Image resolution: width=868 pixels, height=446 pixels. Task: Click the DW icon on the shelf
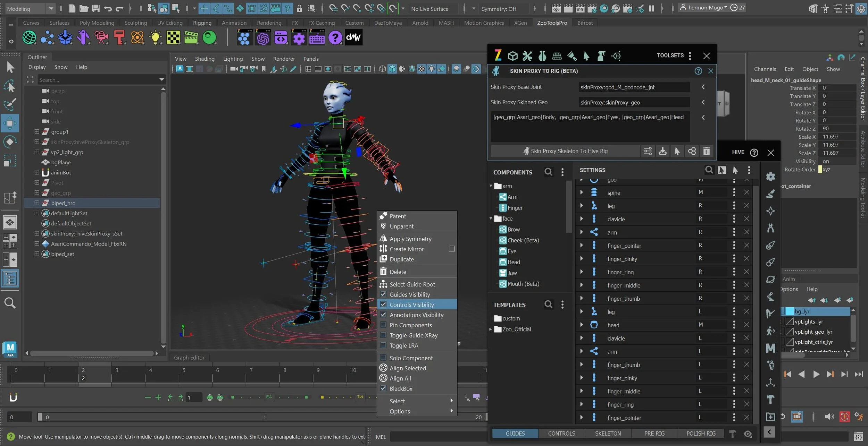point(353,37)
